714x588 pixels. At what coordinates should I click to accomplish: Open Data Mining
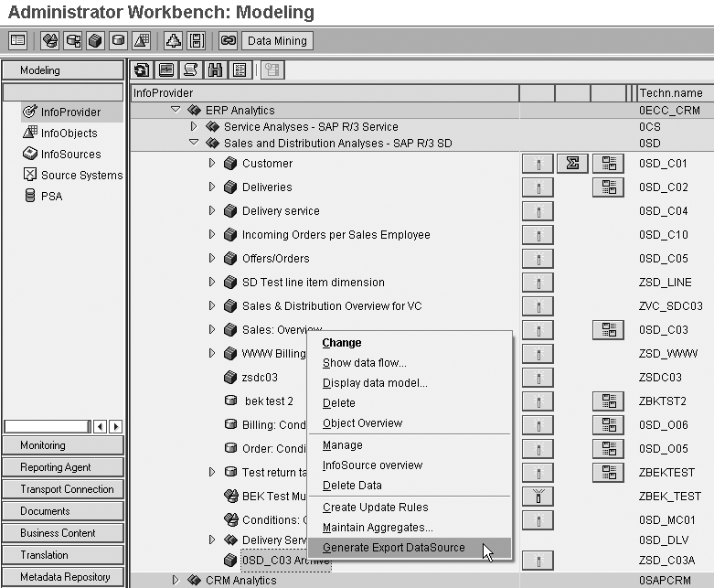[x=277, y=40]
